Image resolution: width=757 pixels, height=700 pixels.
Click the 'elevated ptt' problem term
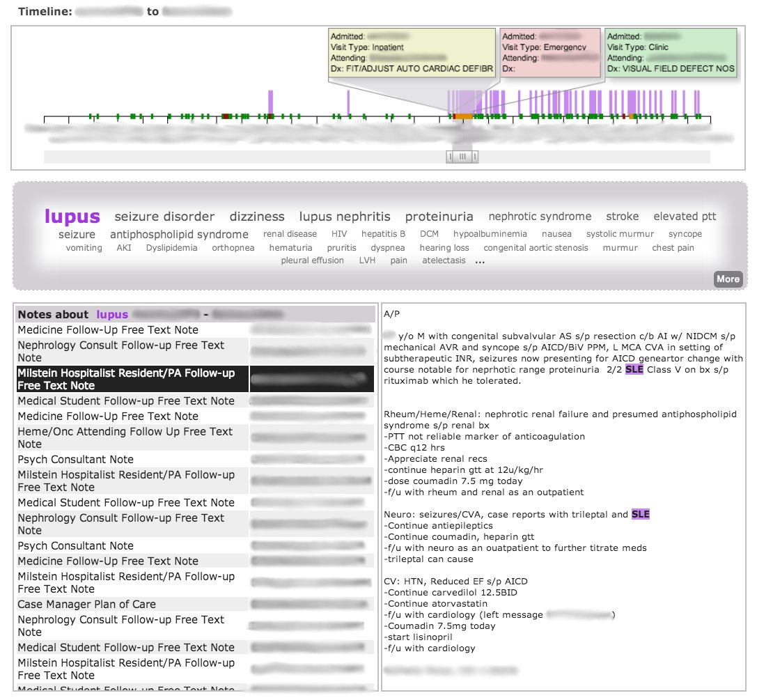pyautogui.click(x=685, y=217)
